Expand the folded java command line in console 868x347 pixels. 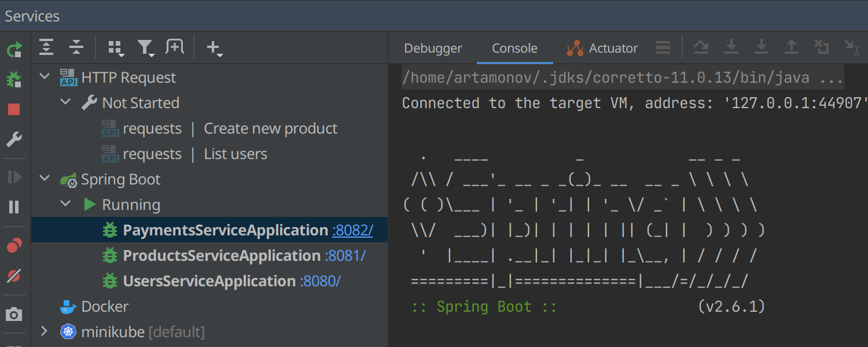click(623, 77)
